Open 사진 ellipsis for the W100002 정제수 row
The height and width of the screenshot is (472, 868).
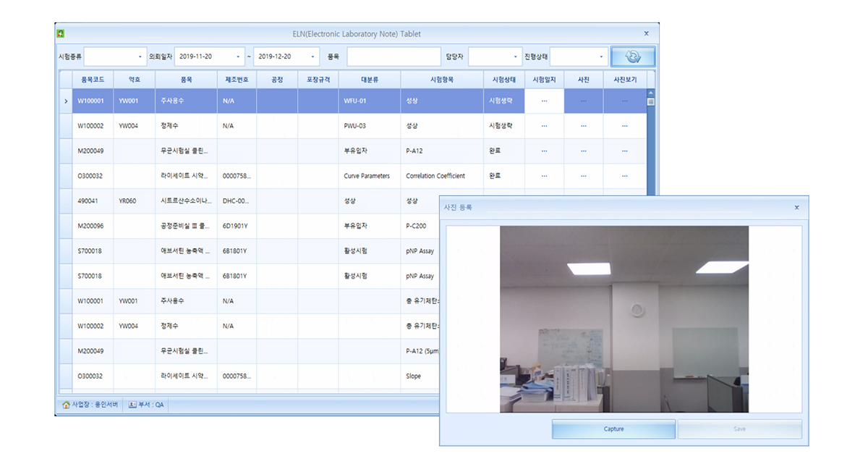tap(583, 126)
